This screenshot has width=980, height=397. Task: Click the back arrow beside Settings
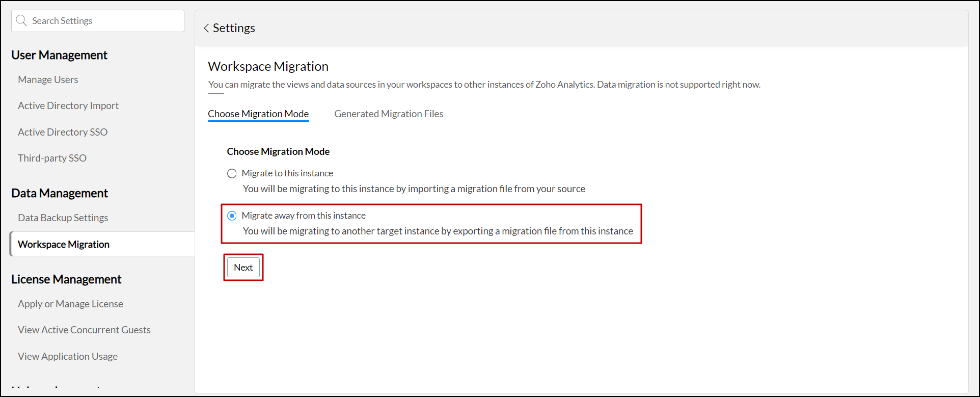(206, 29)
